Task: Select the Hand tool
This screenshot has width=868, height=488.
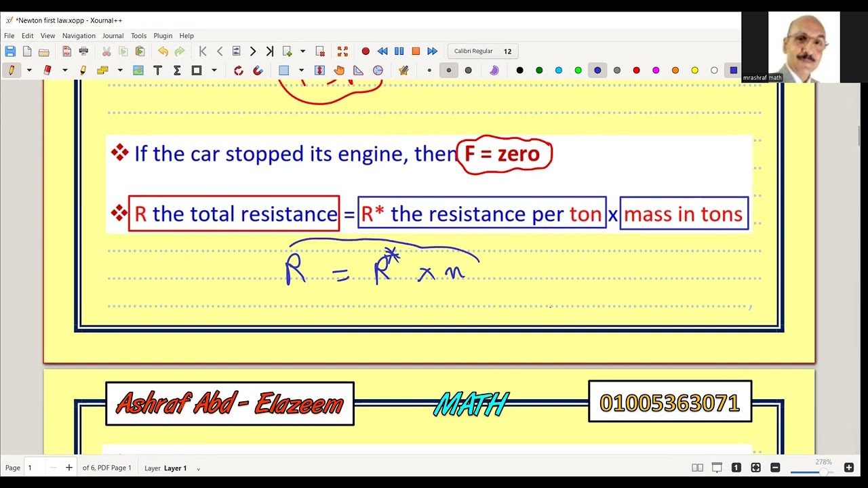Action: click(x=339, y=70)
